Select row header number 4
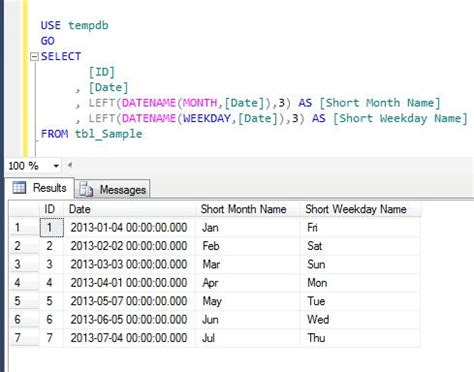 pyautogui.click(x=24, y=283)
